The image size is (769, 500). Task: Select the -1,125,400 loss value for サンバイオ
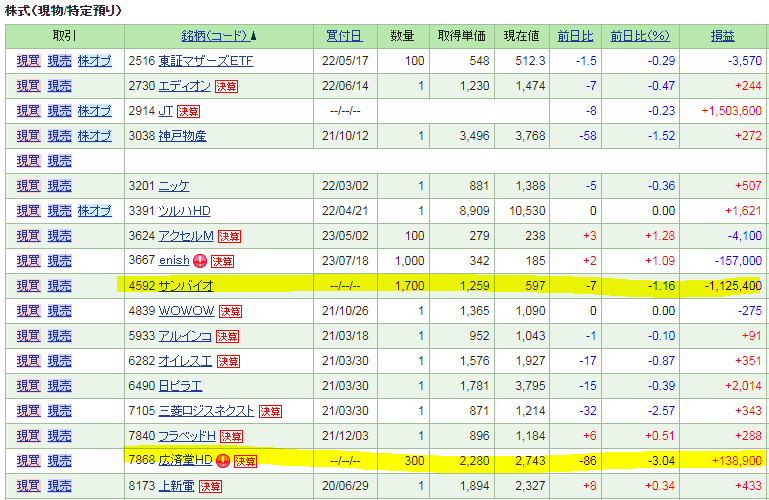tap(733, 286)
